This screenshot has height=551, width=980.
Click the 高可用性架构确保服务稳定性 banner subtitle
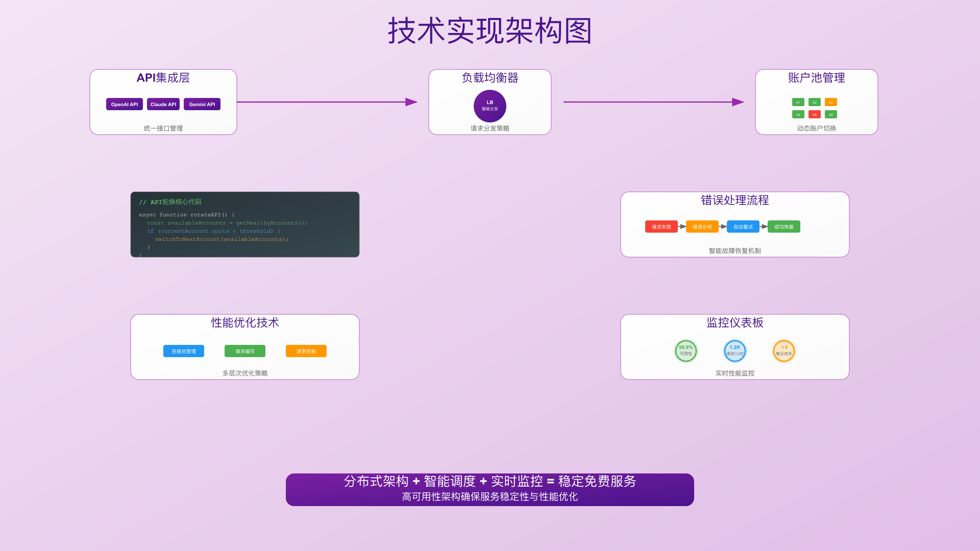click(x=490, y=497)
